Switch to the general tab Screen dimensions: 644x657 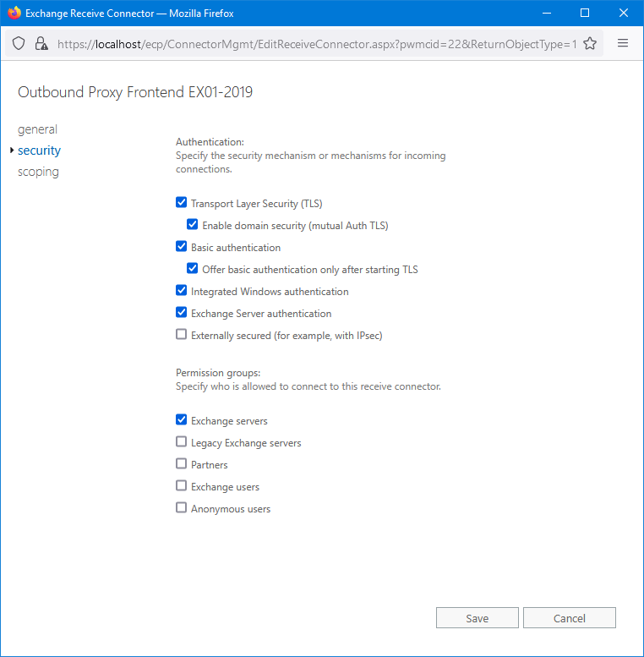[x=37, y=129]
